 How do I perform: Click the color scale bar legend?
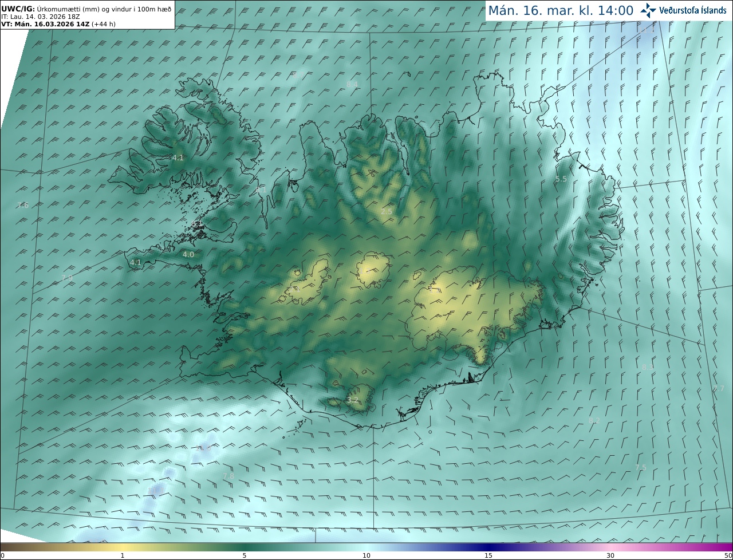pyautogui.click(x=366, y=547)
